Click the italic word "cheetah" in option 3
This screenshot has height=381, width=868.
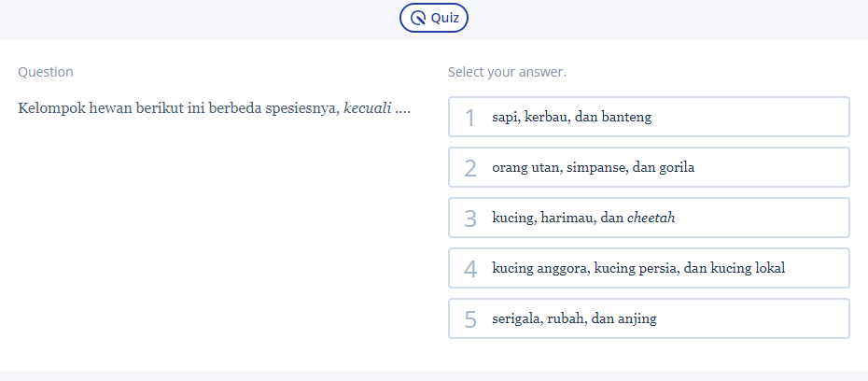pos(651,218)
